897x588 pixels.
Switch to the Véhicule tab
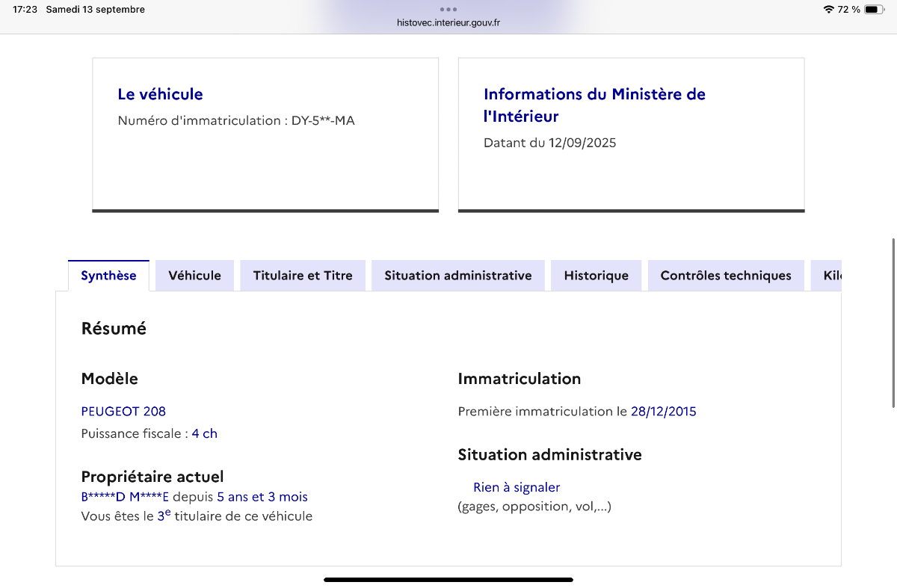coord(194,276)
